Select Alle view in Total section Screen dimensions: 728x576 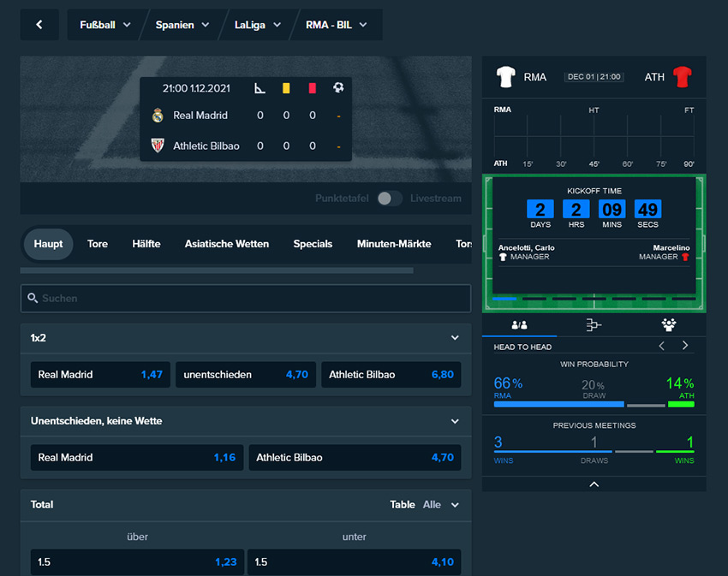click(432, 504)
